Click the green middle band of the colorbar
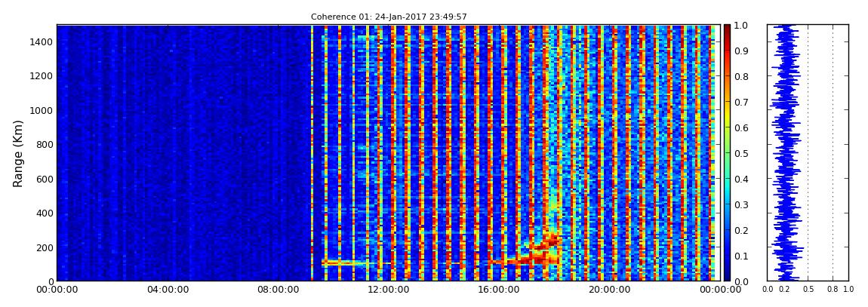Image resolution: width=868 pixels, height=307 pixels. coord(727,153)
